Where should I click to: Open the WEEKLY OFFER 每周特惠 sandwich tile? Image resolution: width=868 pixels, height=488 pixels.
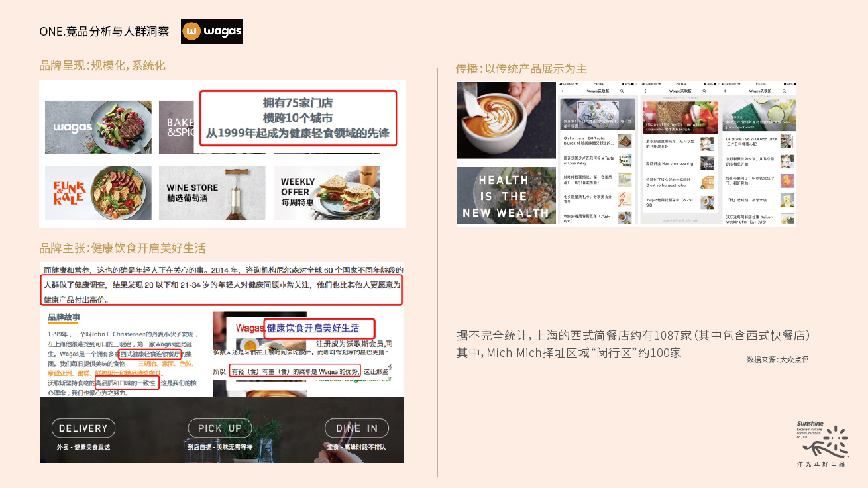pyautogui.click(x=327, y=193)
